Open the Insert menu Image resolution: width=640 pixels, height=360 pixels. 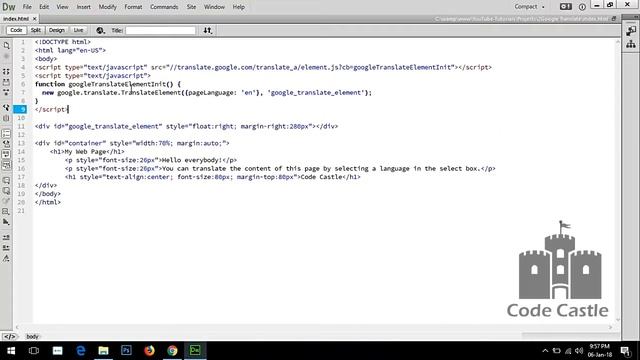[84, 7]
